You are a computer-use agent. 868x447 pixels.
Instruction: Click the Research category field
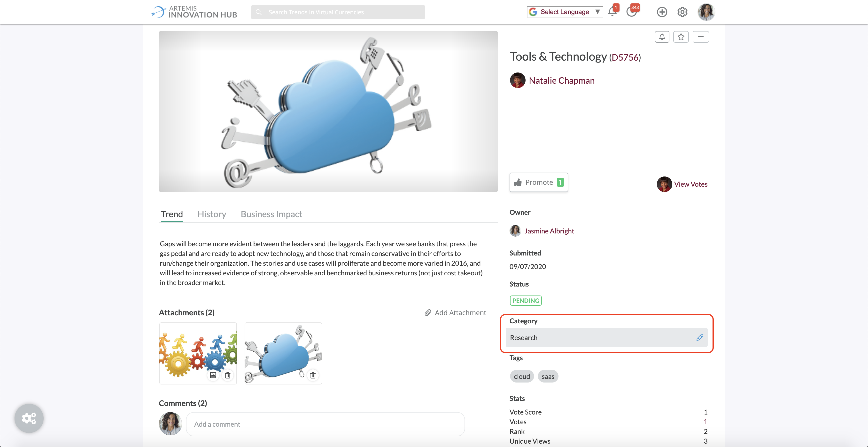pos(606,337)
